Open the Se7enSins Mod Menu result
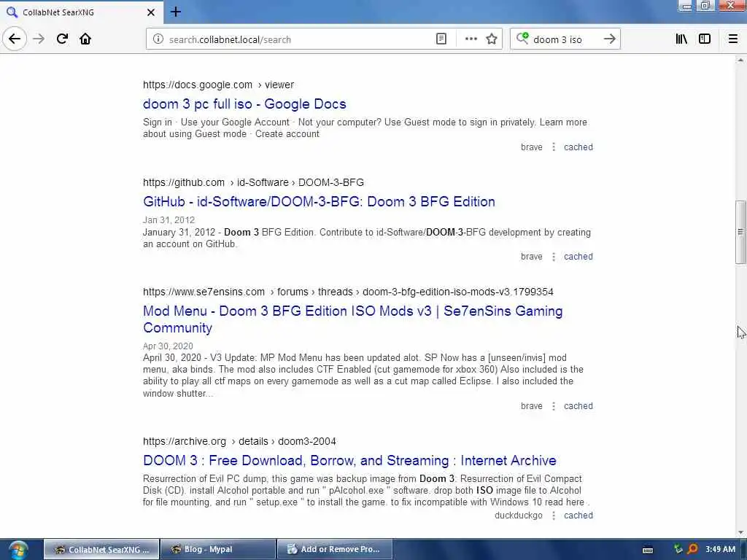The height and width of the screenshot is (560, 747). (x=352, y=319)
